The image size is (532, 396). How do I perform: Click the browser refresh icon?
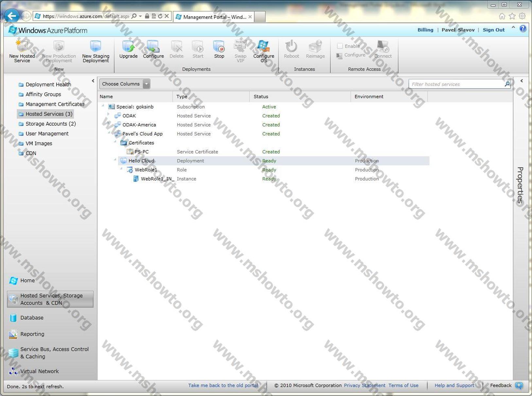160,16
